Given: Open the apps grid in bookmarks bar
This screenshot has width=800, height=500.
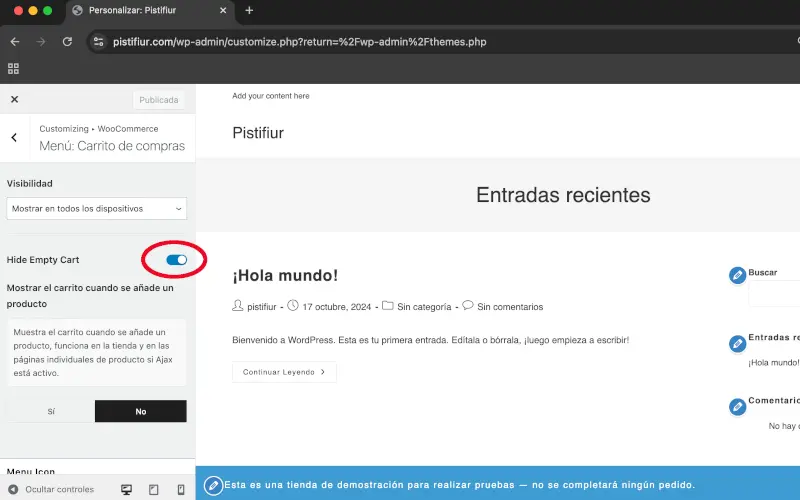Looking at the screenshot, I should [13, 68].
